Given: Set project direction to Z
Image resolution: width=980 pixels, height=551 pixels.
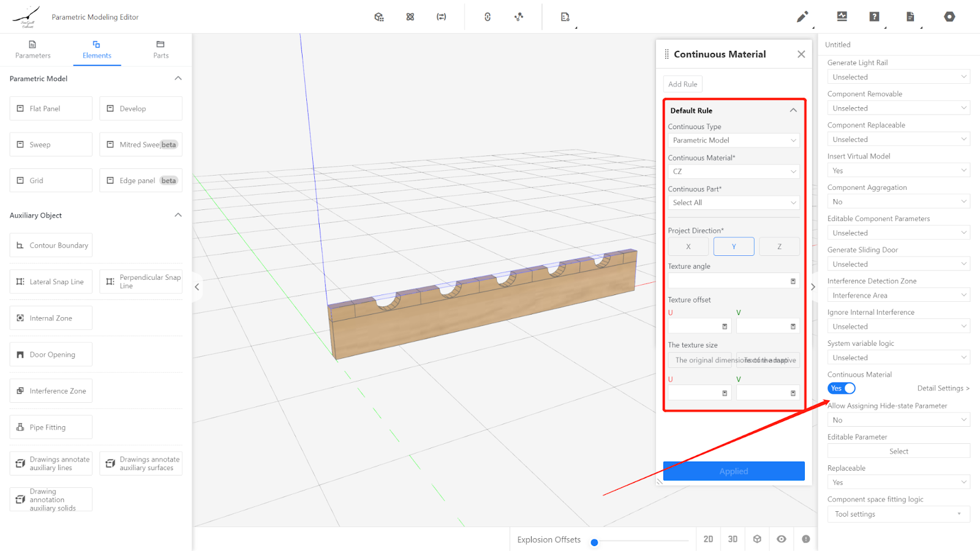Looking at the screenshot, I should point(779,247).
